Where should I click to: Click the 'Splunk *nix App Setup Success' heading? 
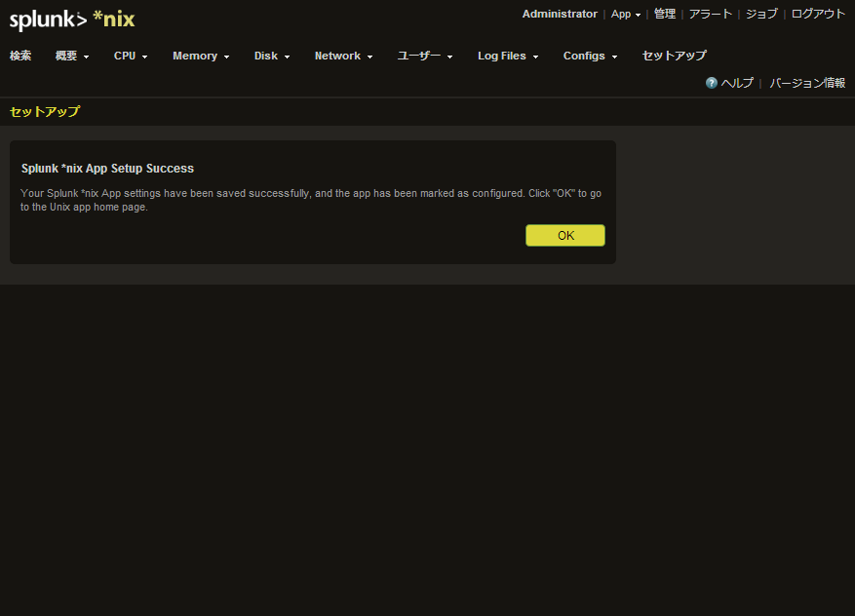click(107, 169)
